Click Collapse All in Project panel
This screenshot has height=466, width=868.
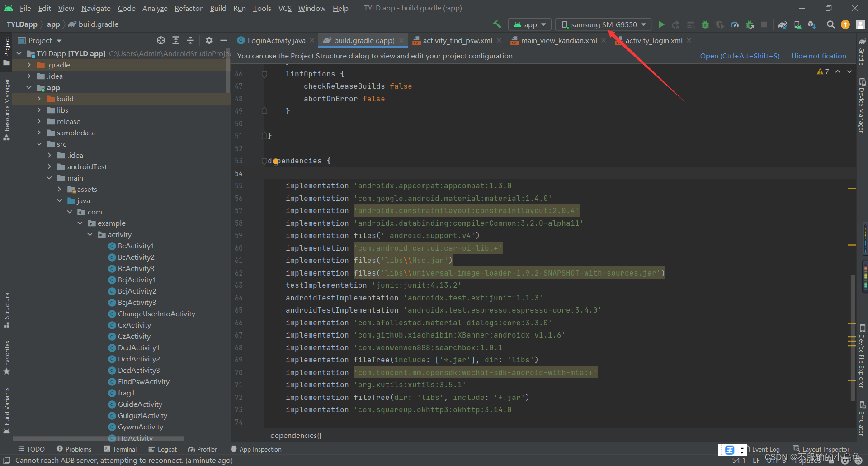coord(190,40)
